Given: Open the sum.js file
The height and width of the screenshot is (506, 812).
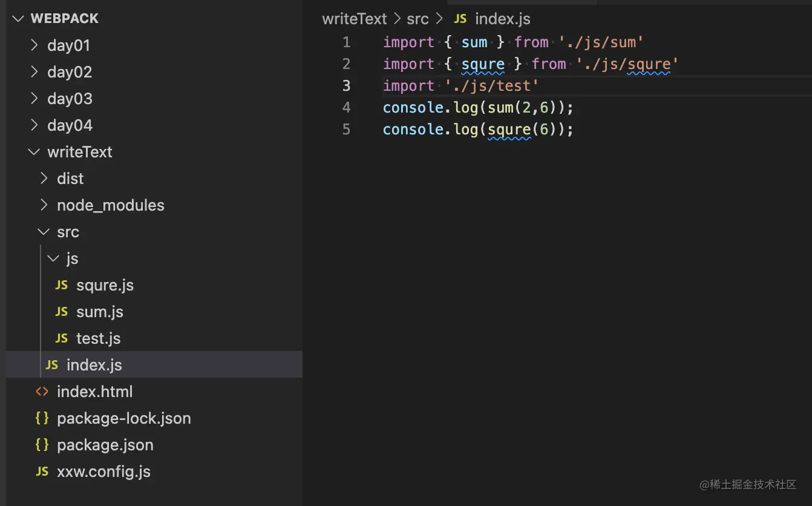Looking at the screenshot, I should 100,312.
